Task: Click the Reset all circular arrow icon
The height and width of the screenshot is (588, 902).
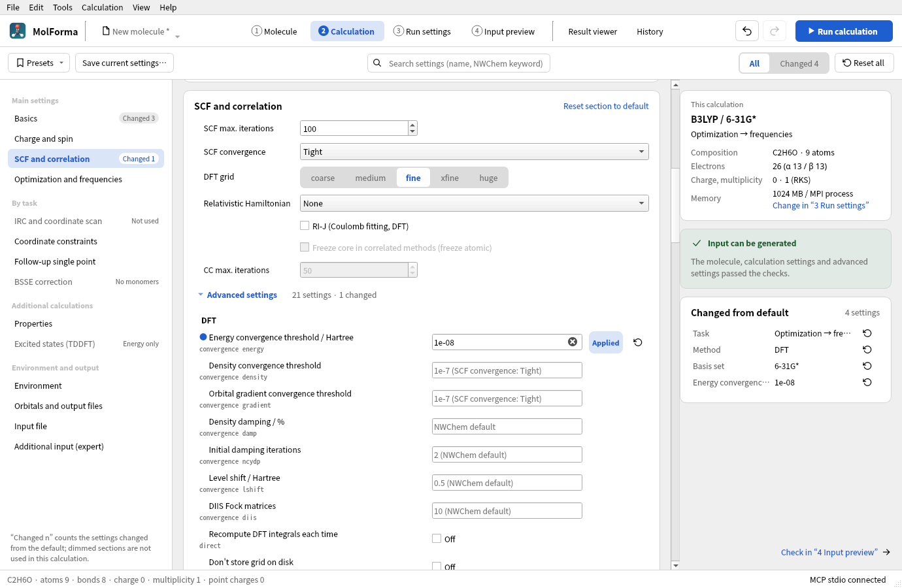Action: pos(847,63)
